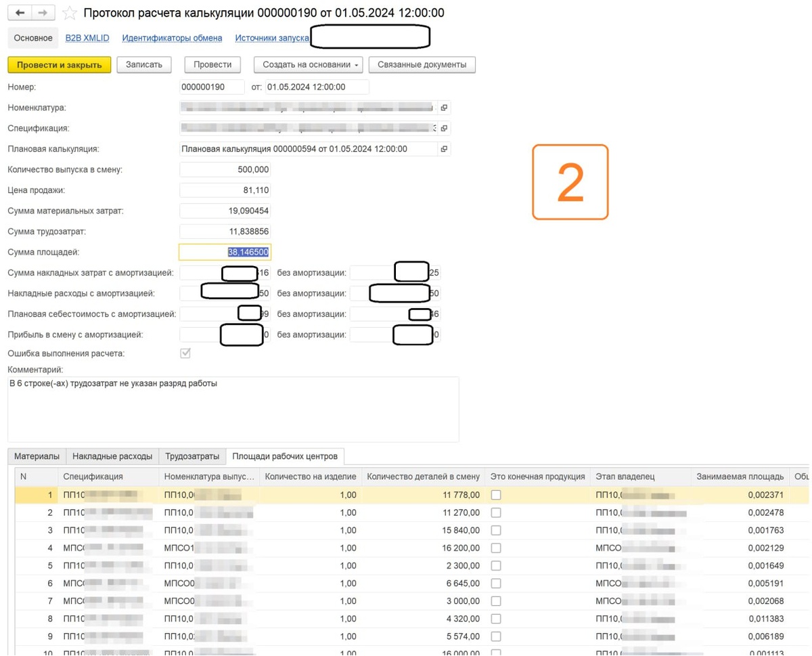Click Провести и закрыть button
812x656 pixels.
click(60, 64)
